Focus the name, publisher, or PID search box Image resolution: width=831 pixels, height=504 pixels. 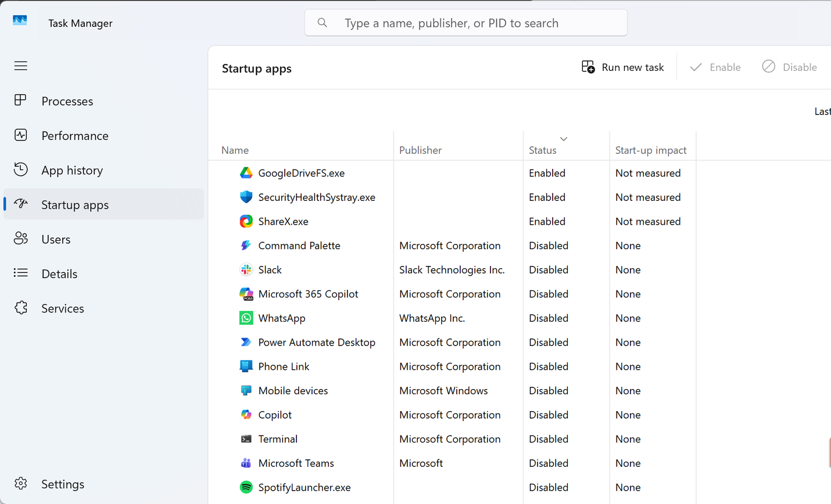(466, 23)
